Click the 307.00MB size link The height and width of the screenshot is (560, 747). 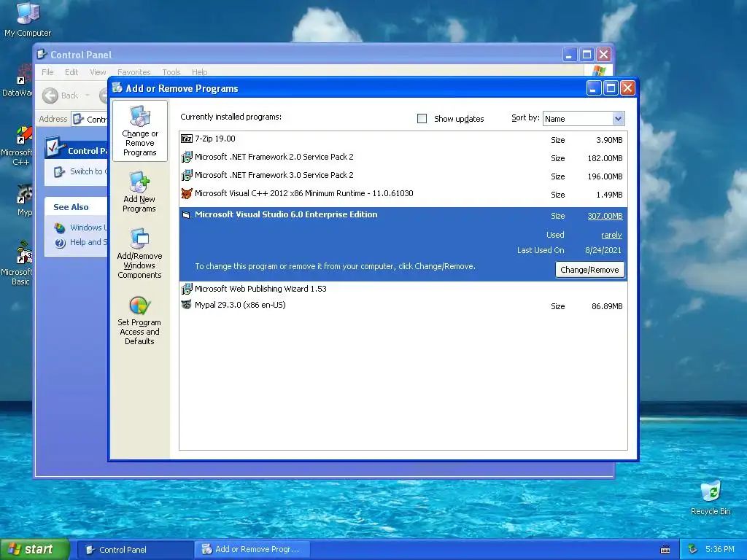coord(605,216)
